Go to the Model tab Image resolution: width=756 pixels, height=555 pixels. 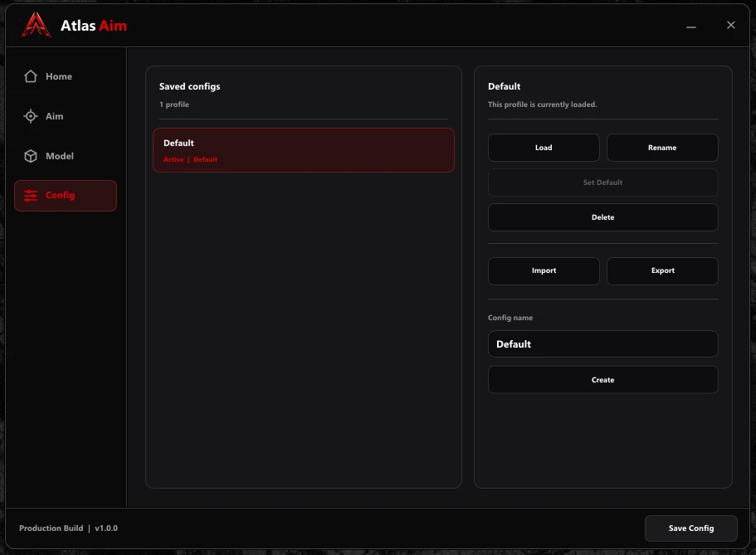pyautogui.click(x=66, y=156)
